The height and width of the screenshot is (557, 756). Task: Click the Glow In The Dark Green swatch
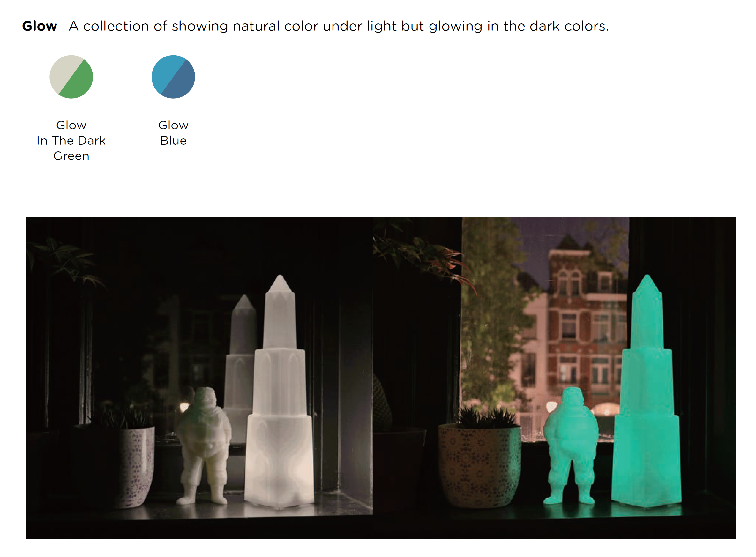[71, 77]
